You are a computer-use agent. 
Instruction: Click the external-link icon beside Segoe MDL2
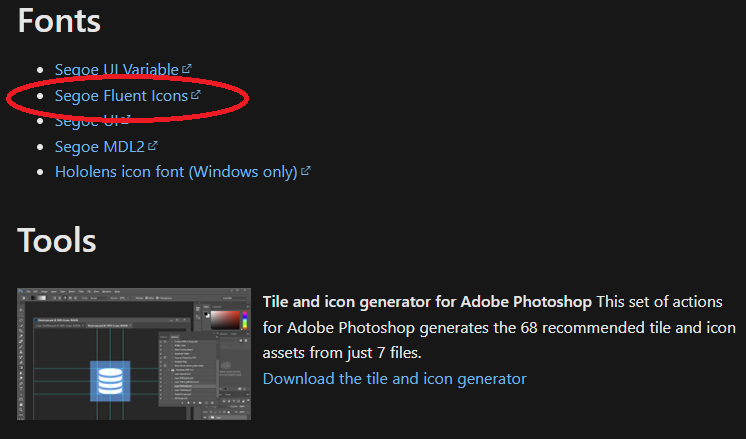(153, 146)
